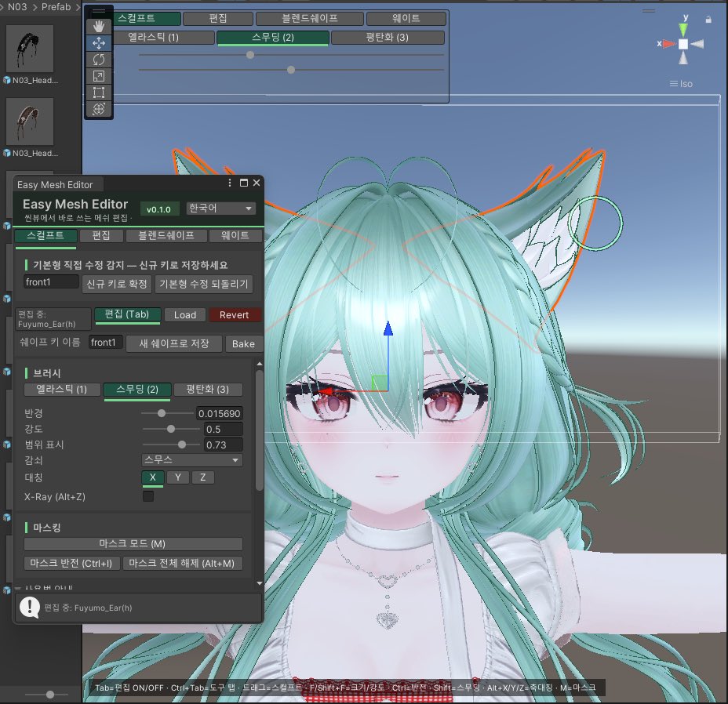Click the warning icon in status bar
Screen dimensions: 728x704
[x=30, y=607]
